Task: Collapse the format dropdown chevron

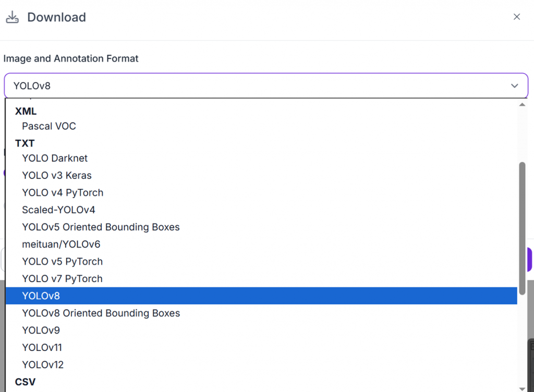Action: click(x=515, y=85)
